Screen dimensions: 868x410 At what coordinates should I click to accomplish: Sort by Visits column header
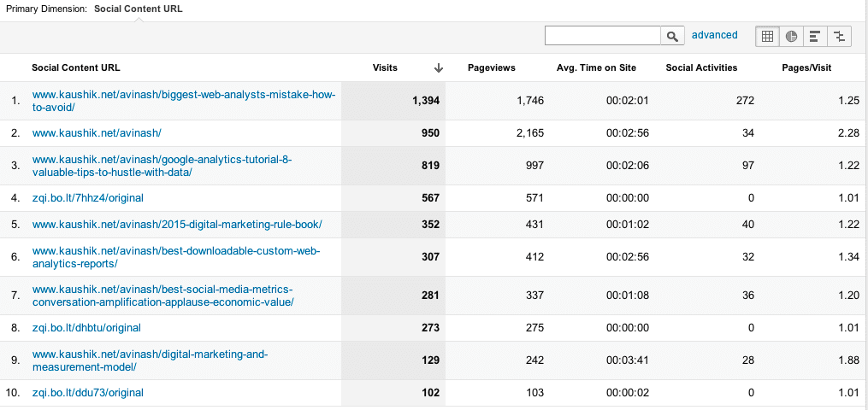coord(385,68)
